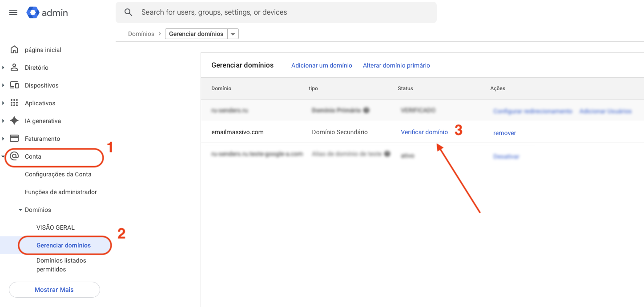Select VISÃO GERAL under Domínios

[56, 227]
